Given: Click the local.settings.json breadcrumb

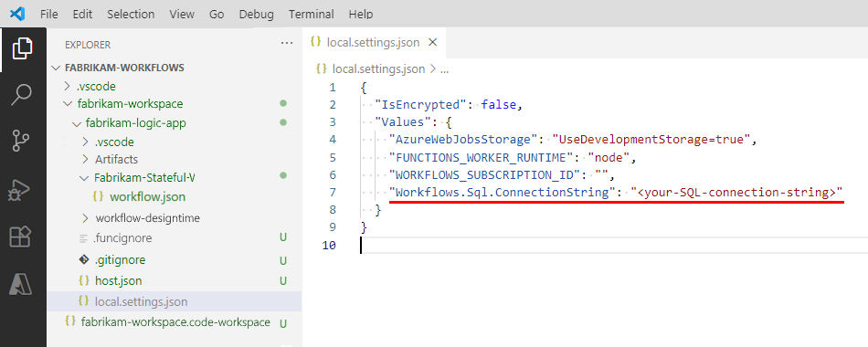Looking at the screenshot, I should [378, 69].
